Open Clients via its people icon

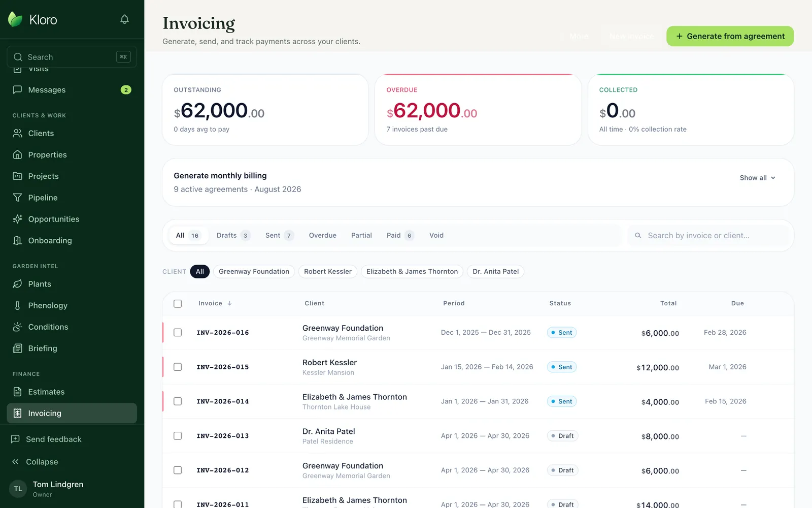tap(17, 133)
